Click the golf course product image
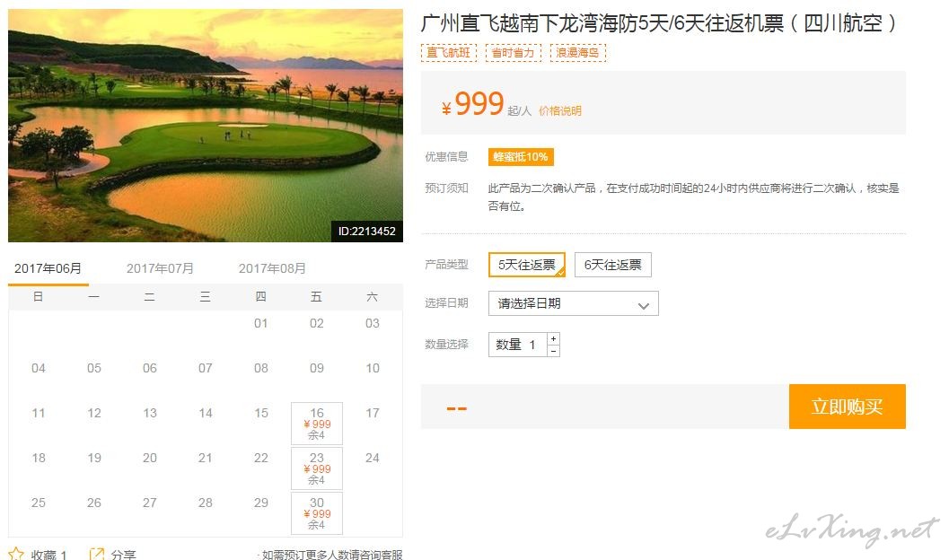 point(206,125)
